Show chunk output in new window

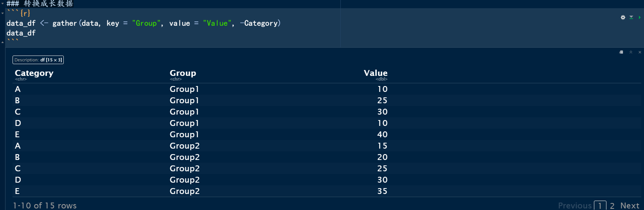click(x=621, y=52)
